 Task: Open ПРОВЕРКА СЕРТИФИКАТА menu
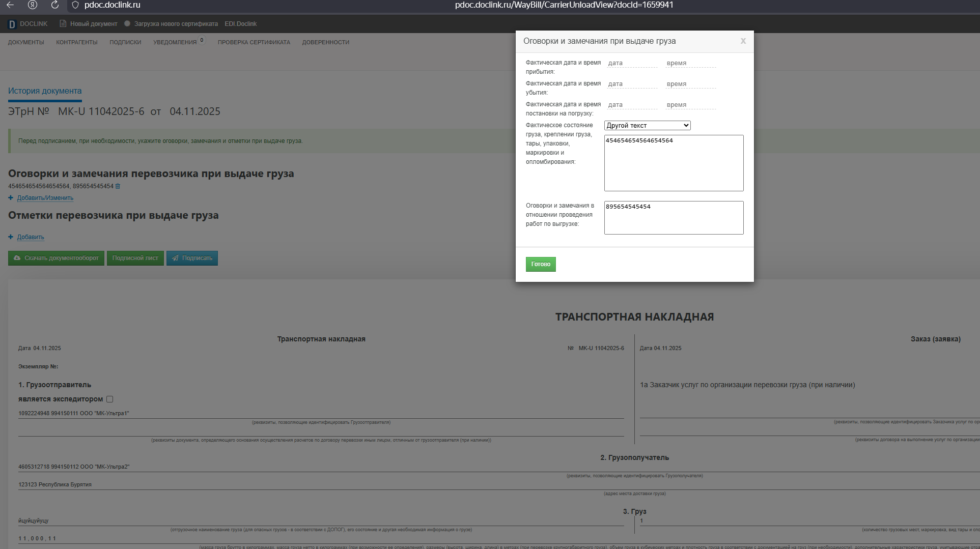[254, 42]
